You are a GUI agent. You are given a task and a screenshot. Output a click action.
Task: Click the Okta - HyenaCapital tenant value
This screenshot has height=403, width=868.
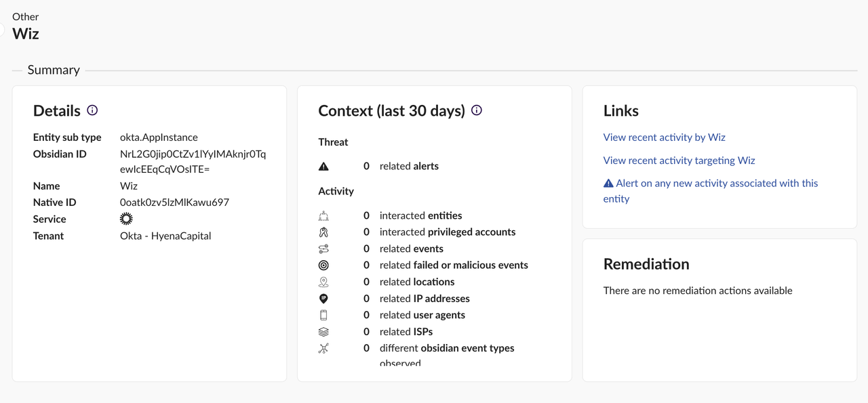pyautogui.click(x=165, y=236)
